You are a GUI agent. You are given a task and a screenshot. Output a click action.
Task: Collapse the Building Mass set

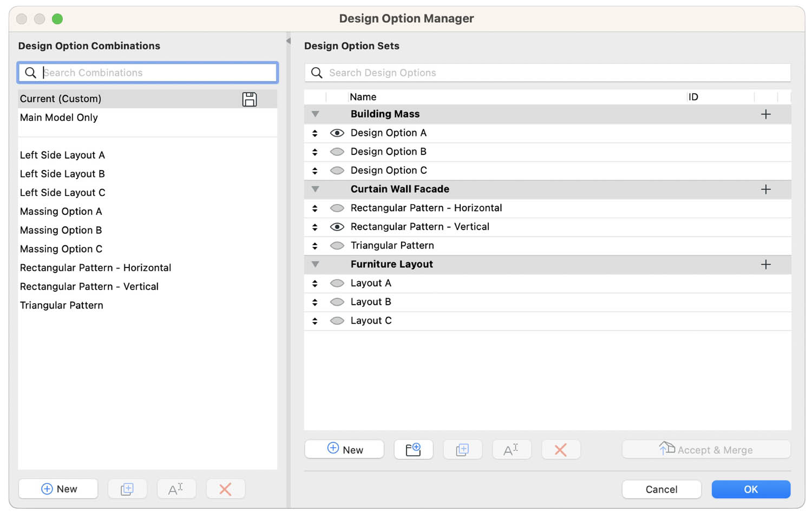point(316,114)
